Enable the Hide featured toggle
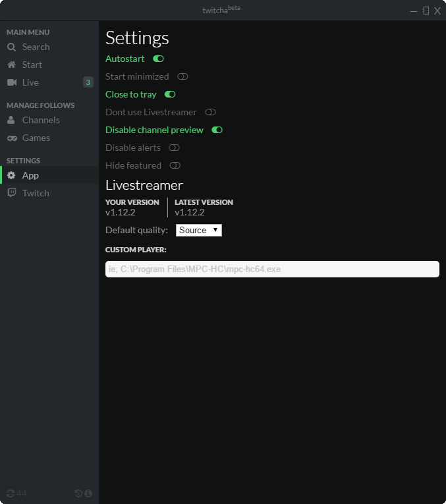Screen dimensions: 446x504 click(175, 165)
